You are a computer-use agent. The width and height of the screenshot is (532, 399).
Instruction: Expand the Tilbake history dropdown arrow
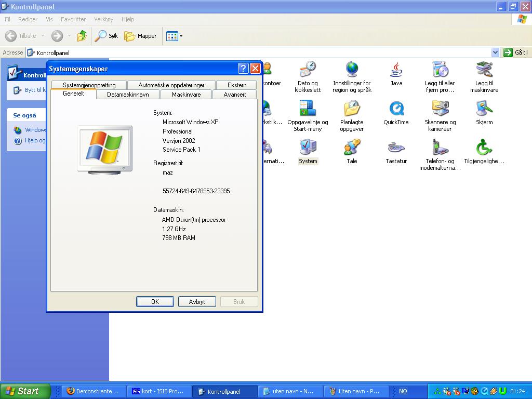click(x=43, y=36)
